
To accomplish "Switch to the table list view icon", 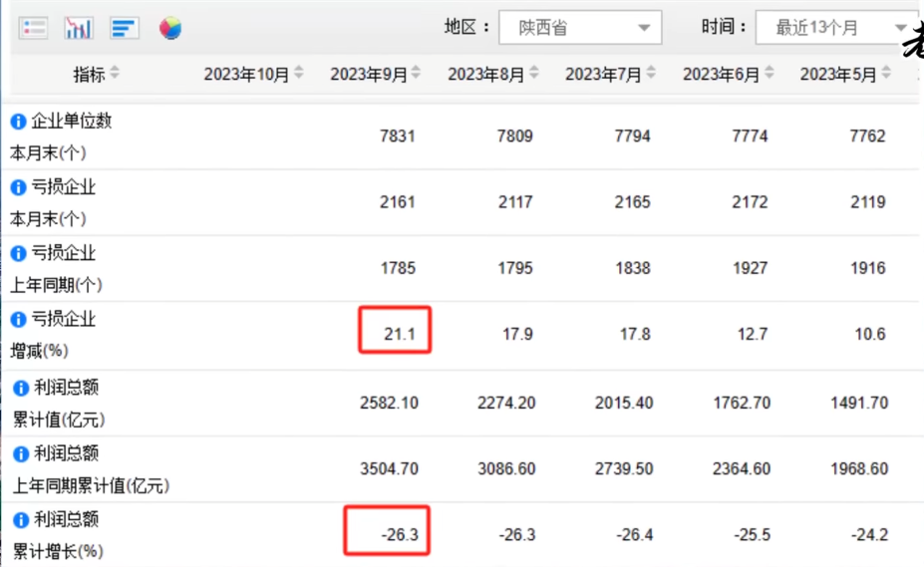I will 34,28.
